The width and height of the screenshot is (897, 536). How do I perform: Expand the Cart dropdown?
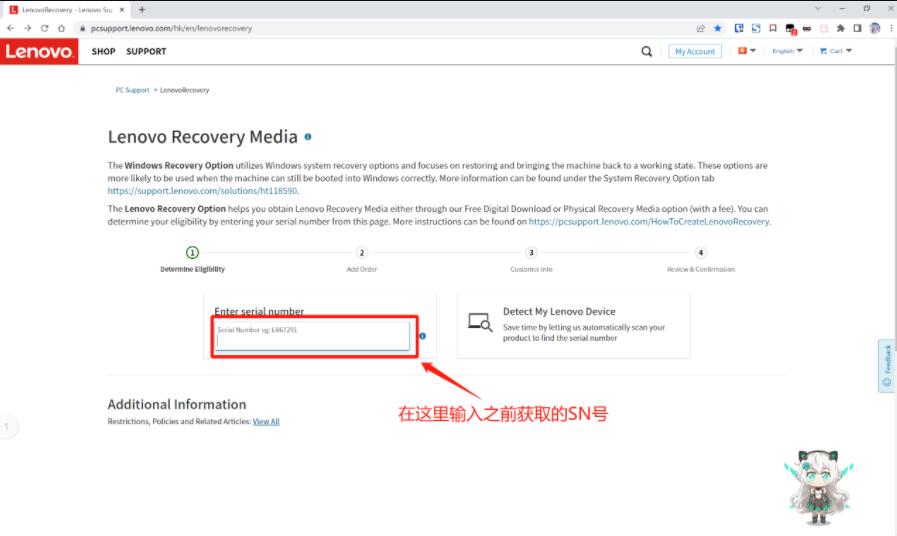pos(836,51)
